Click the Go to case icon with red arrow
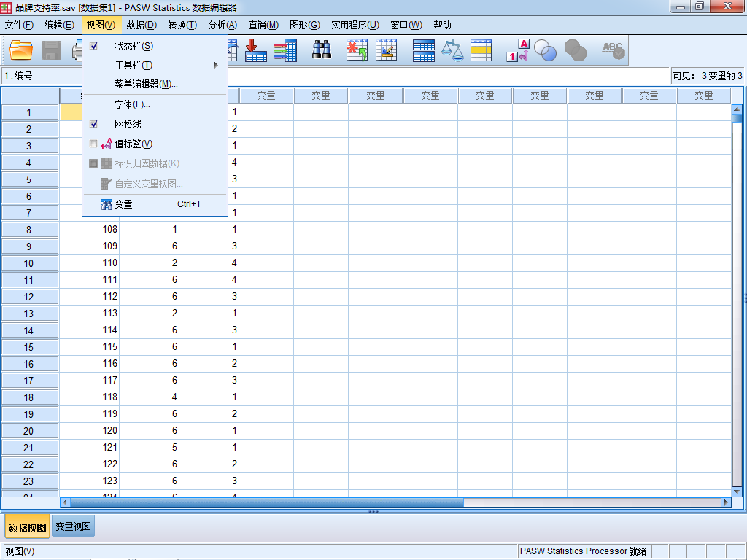Image resolution: width=747 pixels, height=560 pixels. tap(256, 50)
